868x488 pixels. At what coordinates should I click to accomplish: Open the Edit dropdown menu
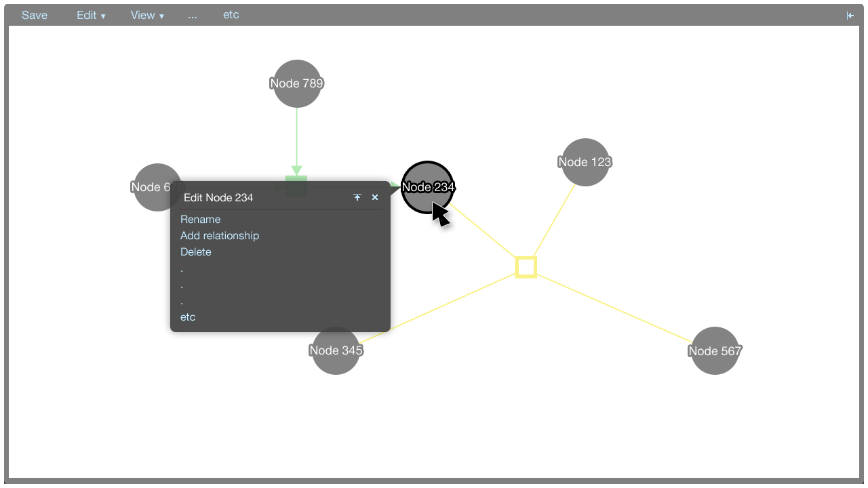tap(91, 15)
